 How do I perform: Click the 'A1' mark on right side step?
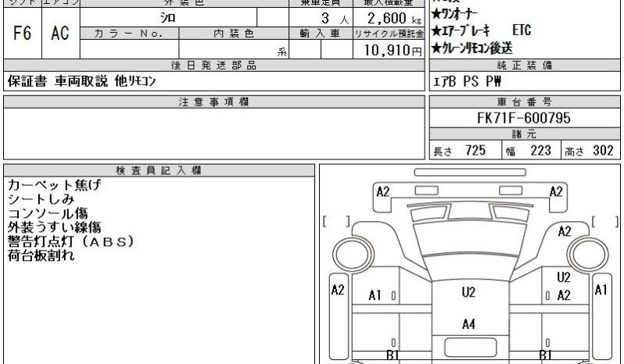(x=601, y=290)
